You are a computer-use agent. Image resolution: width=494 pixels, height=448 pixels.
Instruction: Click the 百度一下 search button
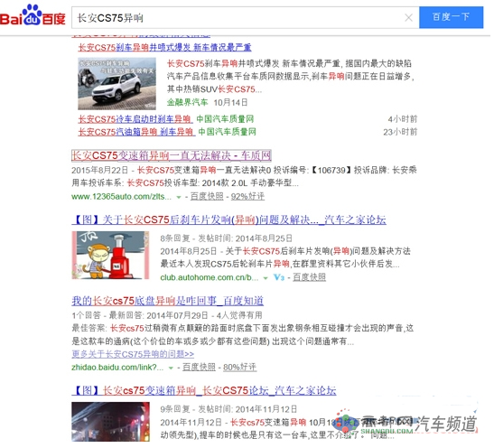tap(451, 17)
